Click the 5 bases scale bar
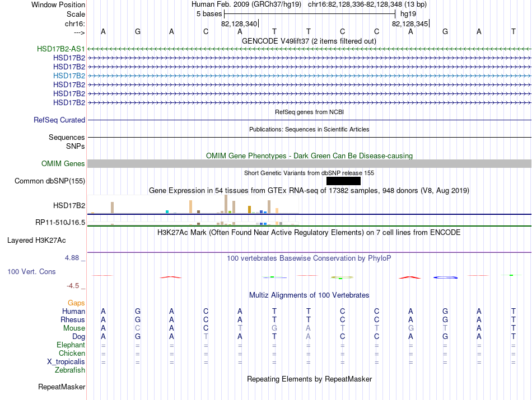 (x=310, y=14)
